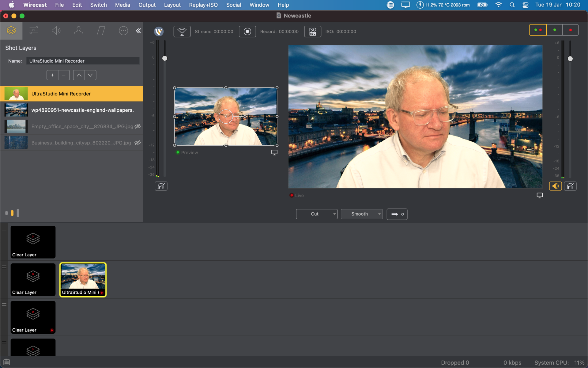Toggle the ISO REC recording button
This screenshot has width=588, height=368.
point(312,31)
